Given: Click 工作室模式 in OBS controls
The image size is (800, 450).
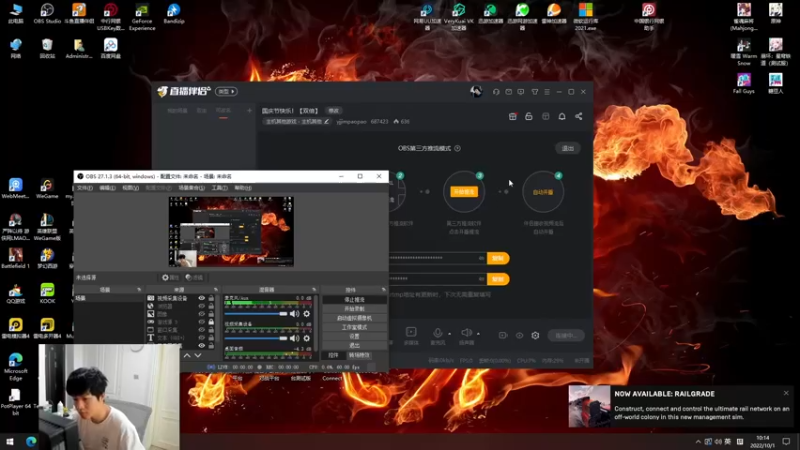Looking at the screenshot, I should 355,328.
